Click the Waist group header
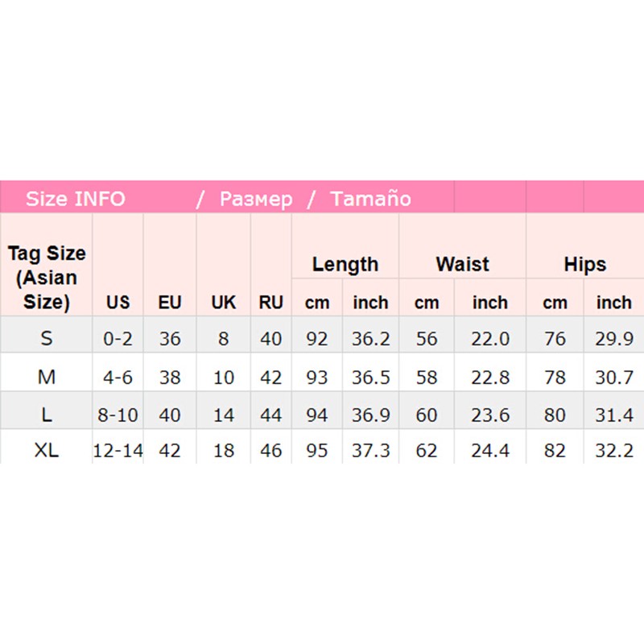 (x=462, y=264)
